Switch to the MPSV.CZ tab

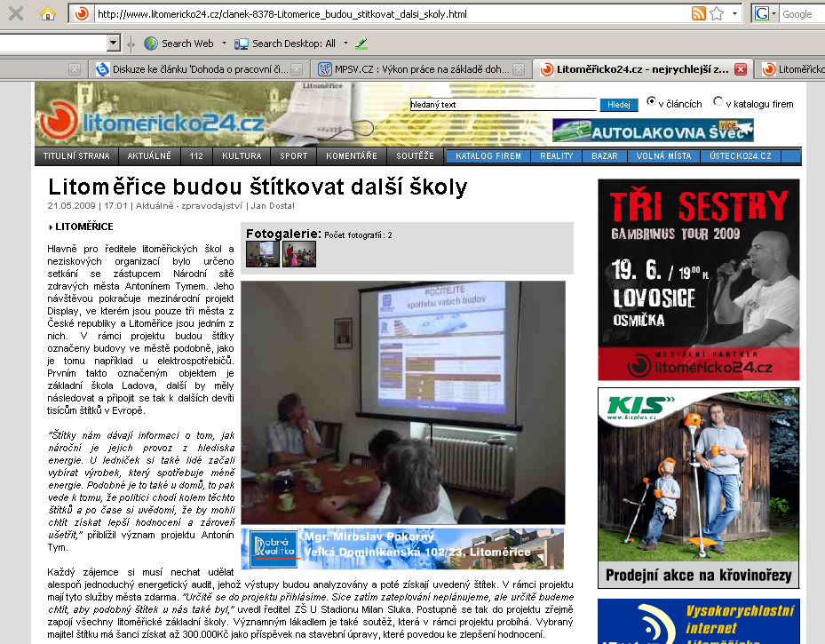point(421,69)
